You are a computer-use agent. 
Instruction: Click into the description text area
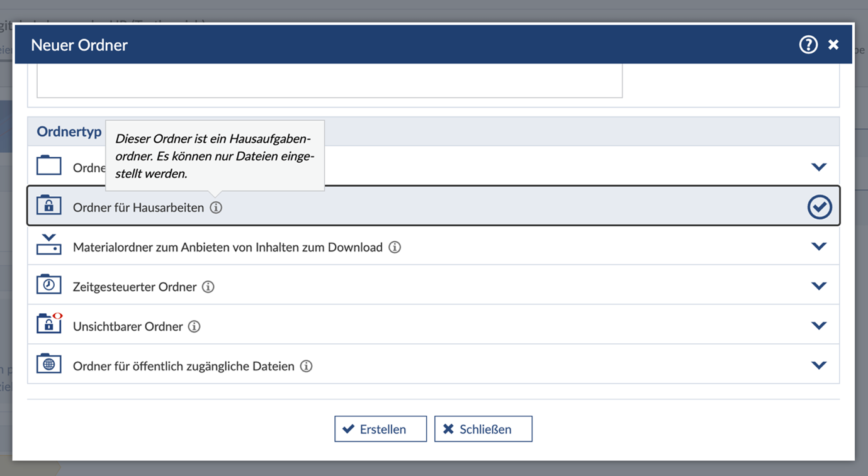[330, 80]
